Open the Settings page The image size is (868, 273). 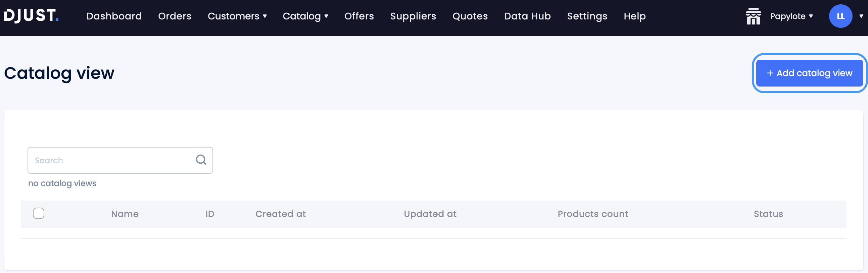587,16
